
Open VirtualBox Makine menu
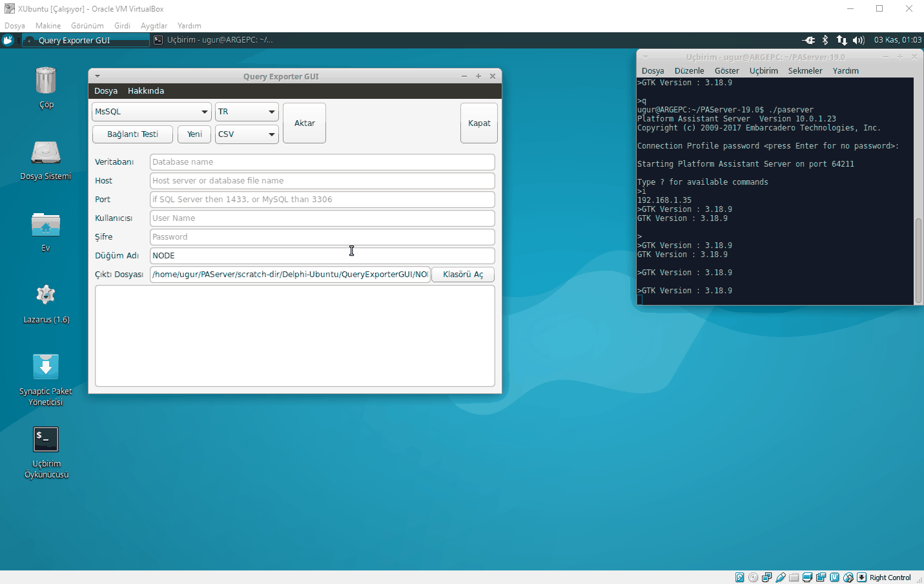(48, 26)
